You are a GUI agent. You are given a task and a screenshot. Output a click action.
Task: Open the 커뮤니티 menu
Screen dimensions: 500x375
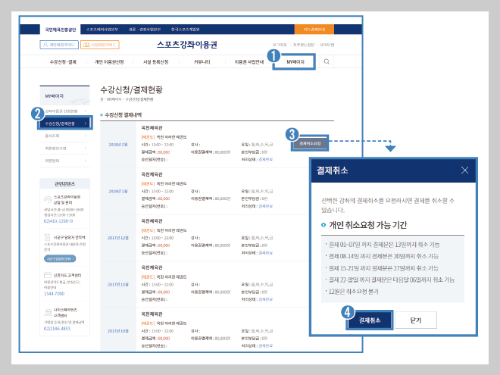click(202, 62)
